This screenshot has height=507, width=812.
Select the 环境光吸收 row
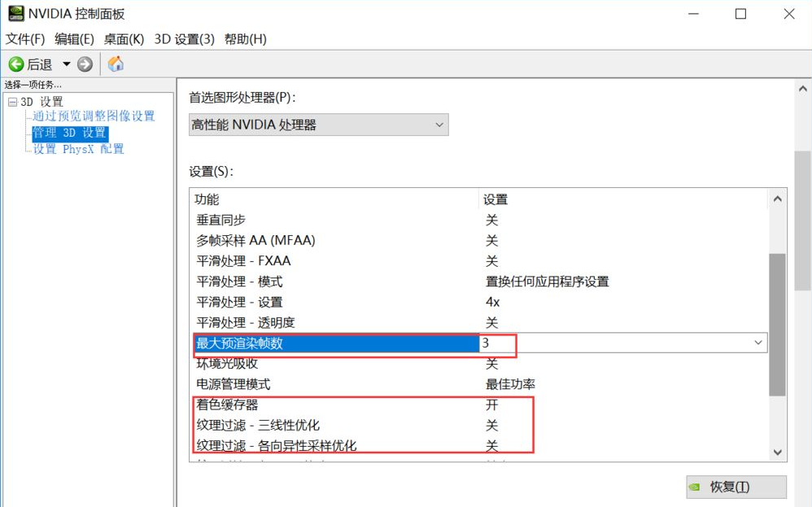pyautogui.click(x=478, y=364)
